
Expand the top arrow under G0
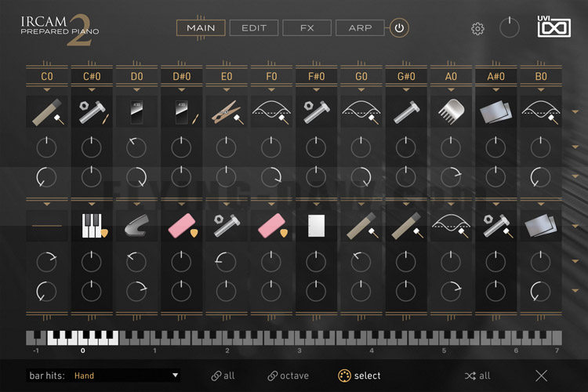[x=361, y=90]
